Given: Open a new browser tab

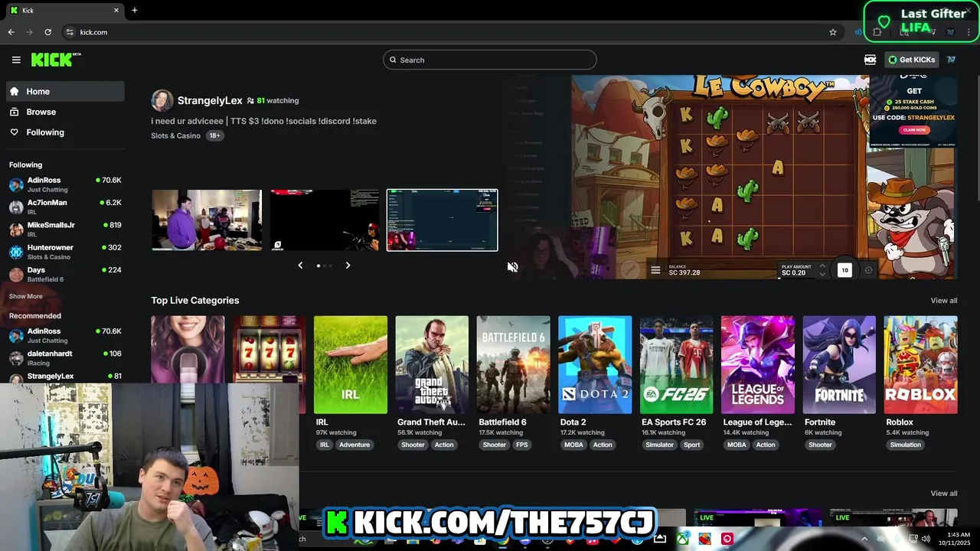Looking at the screenshot, I should coord(135,10).
